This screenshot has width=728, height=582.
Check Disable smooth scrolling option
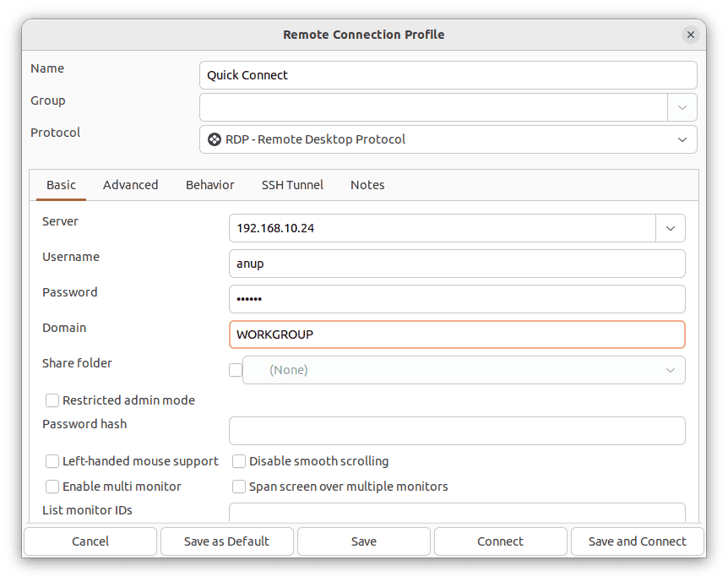[x=239, y=461]
